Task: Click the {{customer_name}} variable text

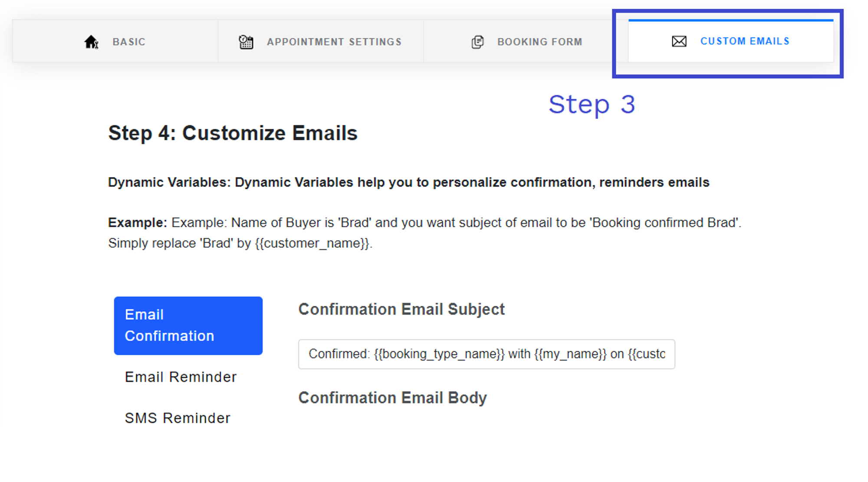Action: point(312,243)
